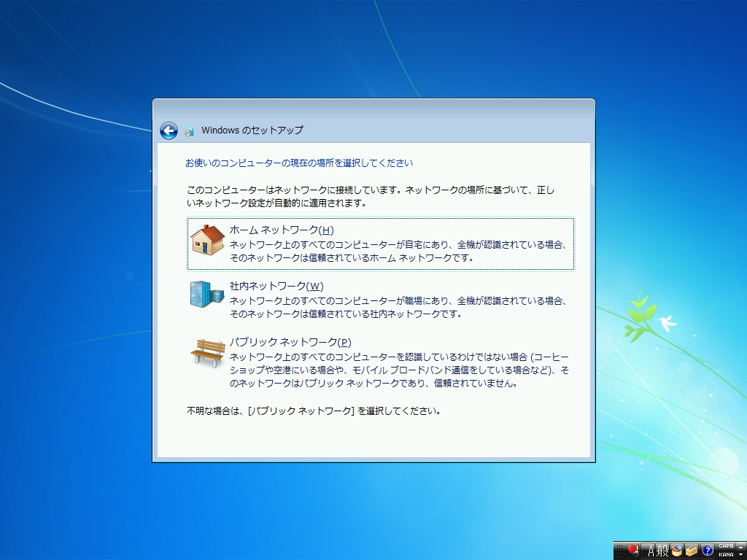The height and width of the screenshot is (560, 747).
Task: Click the text 不明な場合は、[パブリック ネットワーク] を選択してください。
Action: coord(314,411)
